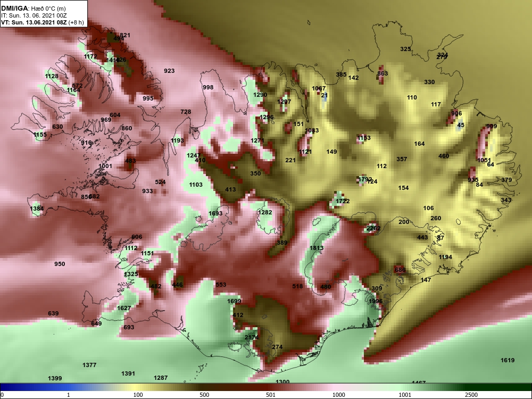
Task: Click the map value 379
Action: tap(506, 180)
